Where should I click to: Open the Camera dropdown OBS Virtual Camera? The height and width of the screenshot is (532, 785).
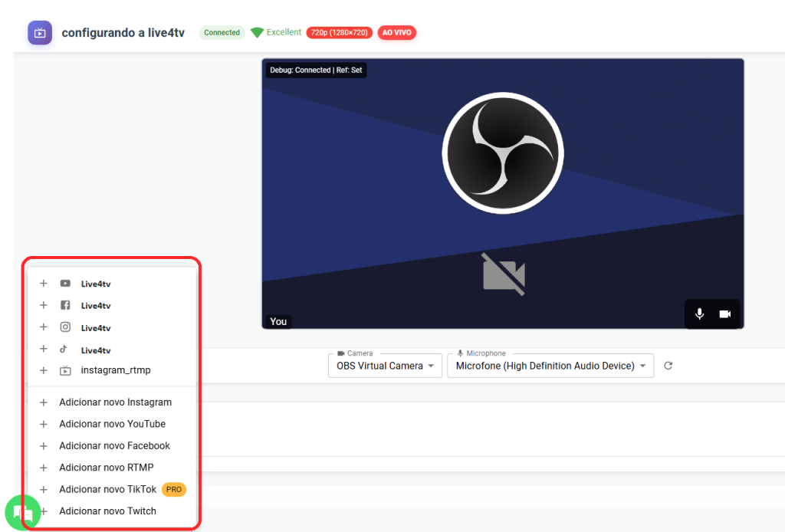[x=385, y=366]
